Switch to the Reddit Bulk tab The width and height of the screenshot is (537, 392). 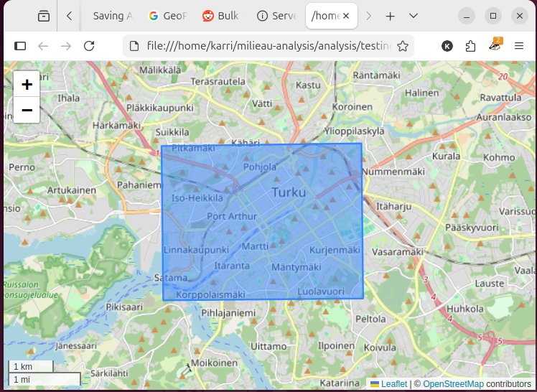220,16
